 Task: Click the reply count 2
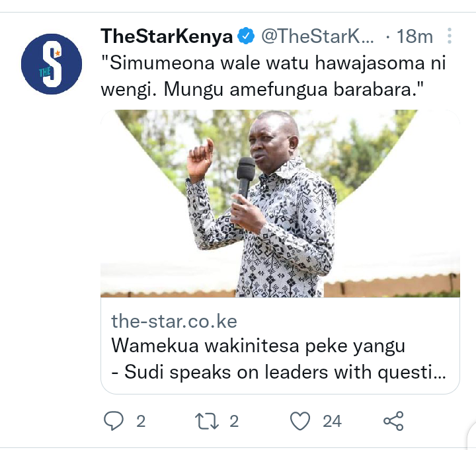coord(141,421)
